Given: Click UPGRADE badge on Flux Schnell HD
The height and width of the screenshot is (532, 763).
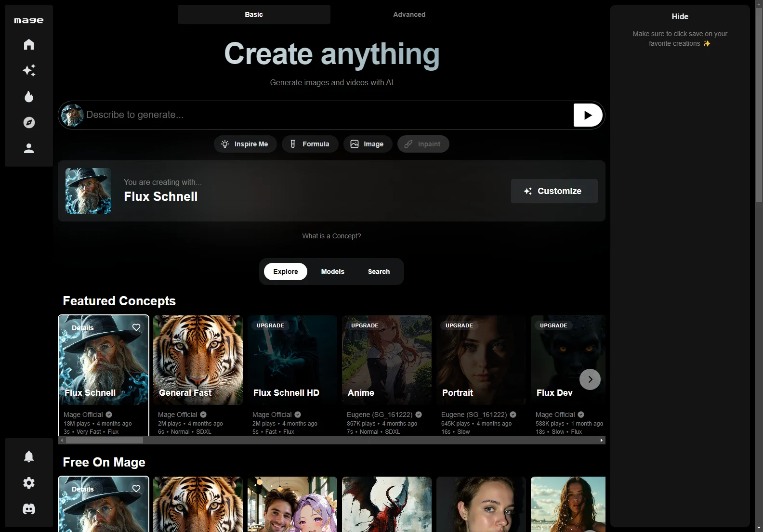Looking at the screenshot, I should click(270, 325).
